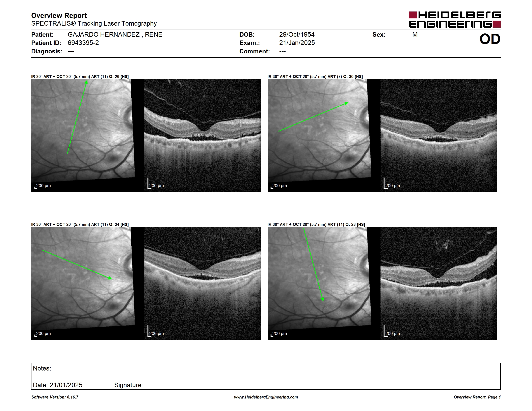
Task: Click inside the Notes box
Action: pos(266,376)
